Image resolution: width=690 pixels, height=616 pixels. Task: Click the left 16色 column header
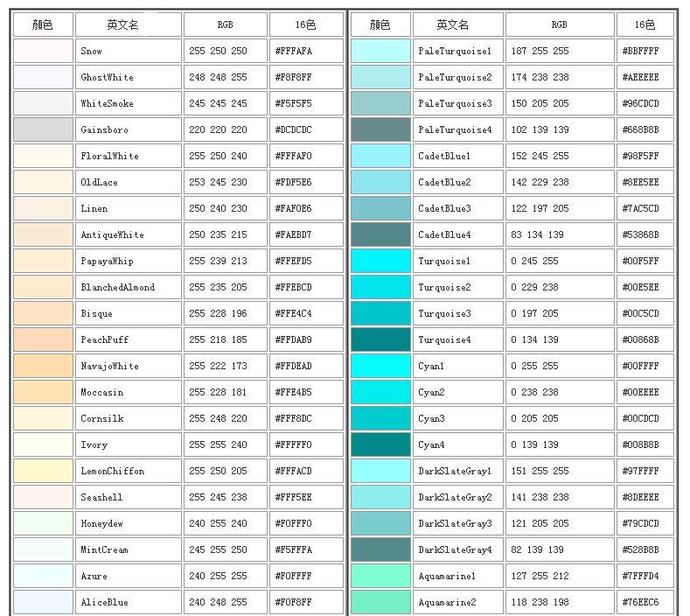(x=305, y=24)
